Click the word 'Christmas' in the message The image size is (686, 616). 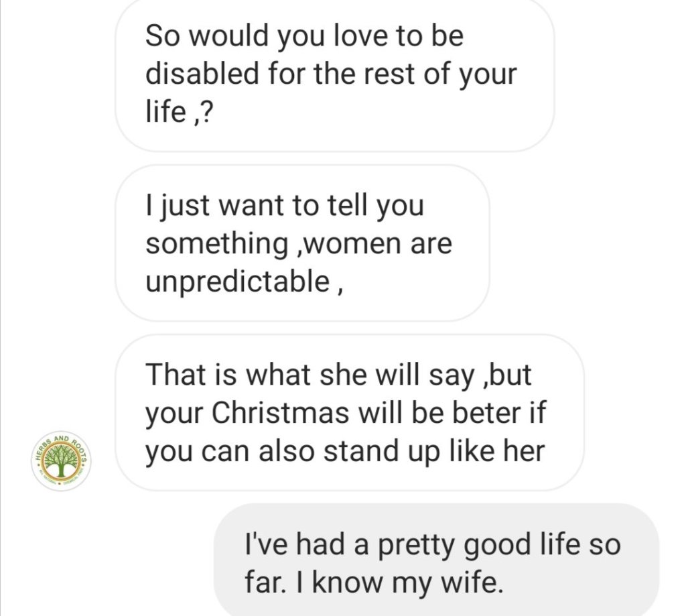[281, 412]
